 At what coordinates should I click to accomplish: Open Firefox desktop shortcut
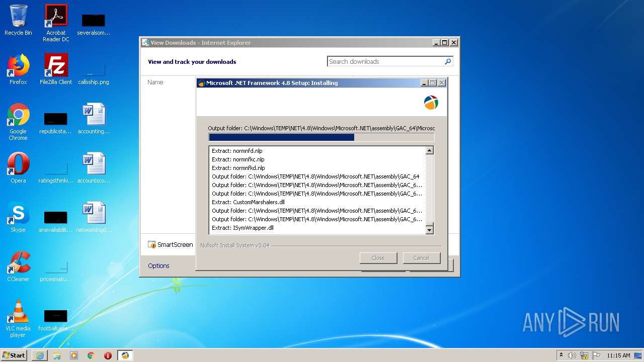coord(18,69)
